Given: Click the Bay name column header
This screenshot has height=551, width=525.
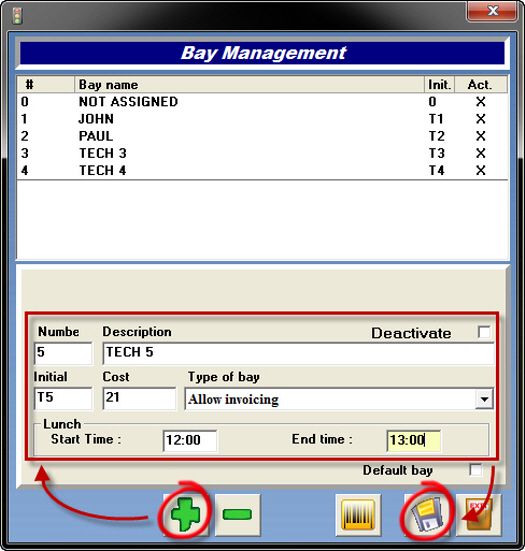Looking at the screenshot, I should click(249, 84).
